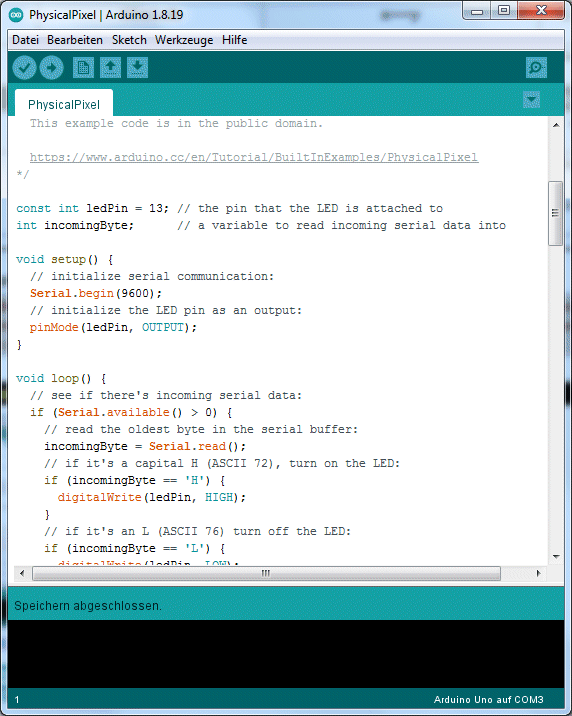Click the horizontal scrollbar thumb
Image resolution: width=572 pixels, height=716 pixels.
click(267, 573)
